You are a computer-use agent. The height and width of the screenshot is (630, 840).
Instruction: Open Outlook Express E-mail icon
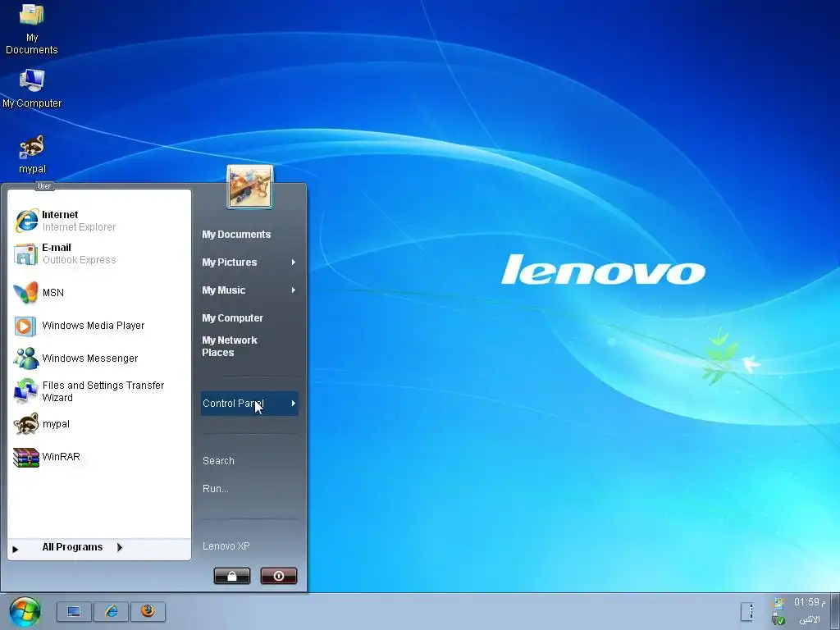tap(26, 253)
